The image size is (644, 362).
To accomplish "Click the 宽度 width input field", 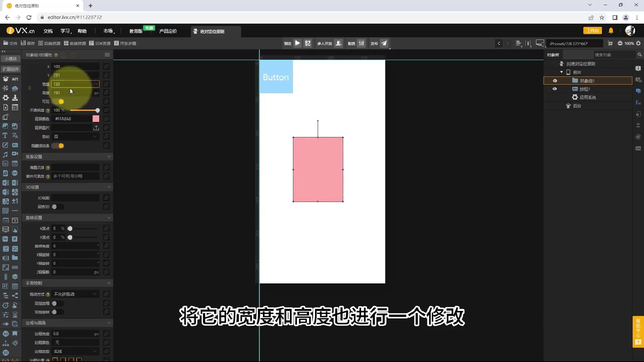I will click(75, 84).
